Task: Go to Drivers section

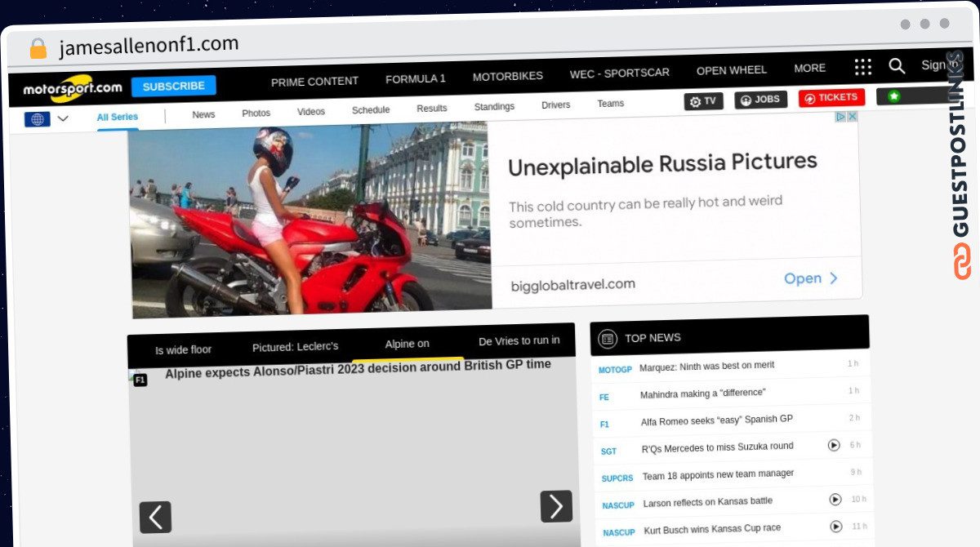Action: tap(556, 105)
